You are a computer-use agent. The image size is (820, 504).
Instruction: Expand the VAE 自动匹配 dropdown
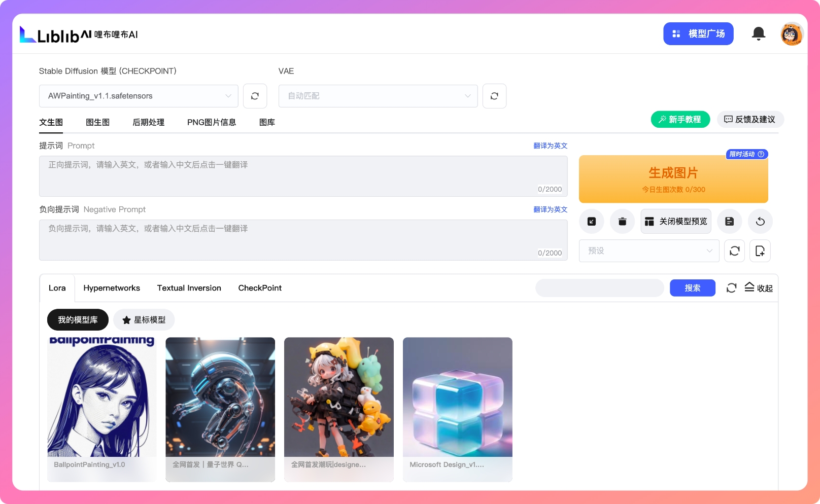(x=378, y=96)
